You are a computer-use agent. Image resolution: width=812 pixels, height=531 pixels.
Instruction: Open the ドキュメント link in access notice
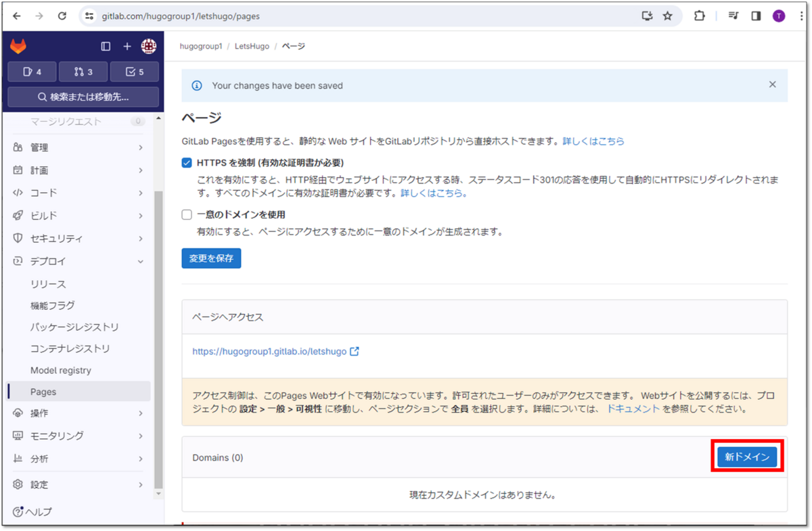pos(633,409)
